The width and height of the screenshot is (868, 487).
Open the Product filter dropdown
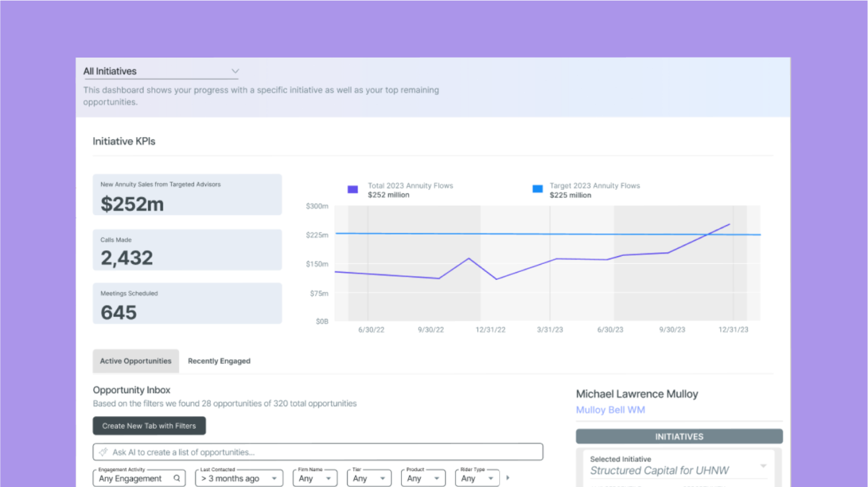(x=422, y=478)
